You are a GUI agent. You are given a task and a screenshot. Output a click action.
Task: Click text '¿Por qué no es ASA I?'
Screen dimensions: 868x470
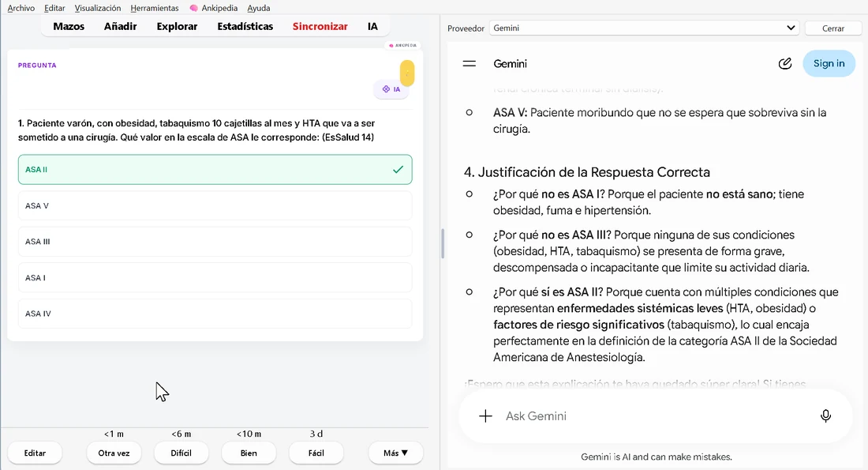[548, 194]
